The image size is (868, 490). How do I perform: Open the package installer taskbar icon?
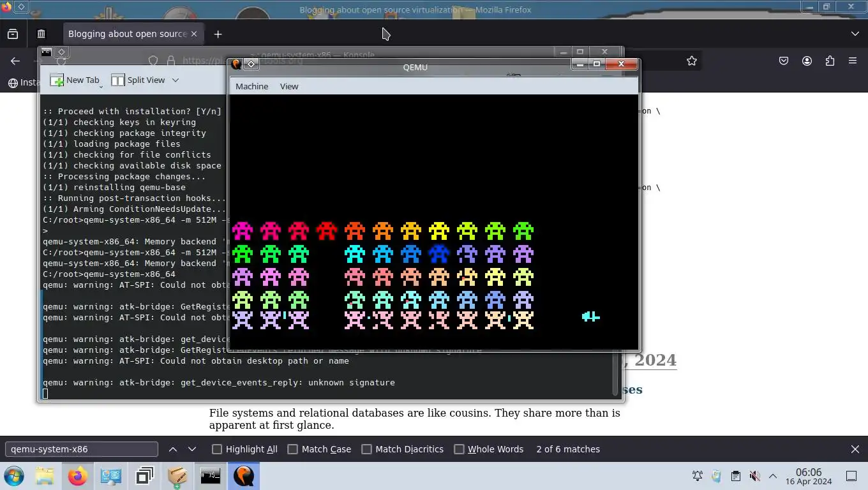(177, 476)
